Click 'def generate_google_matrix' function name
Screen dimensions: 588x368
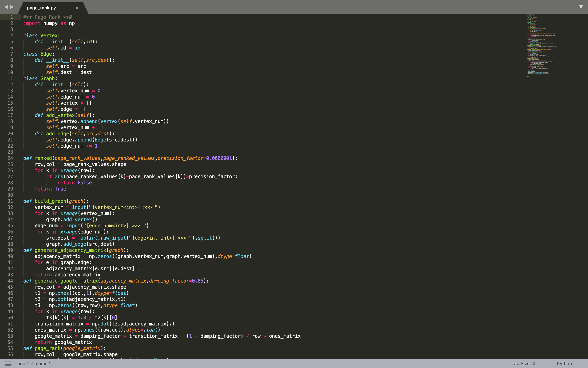tap(66, 281)
